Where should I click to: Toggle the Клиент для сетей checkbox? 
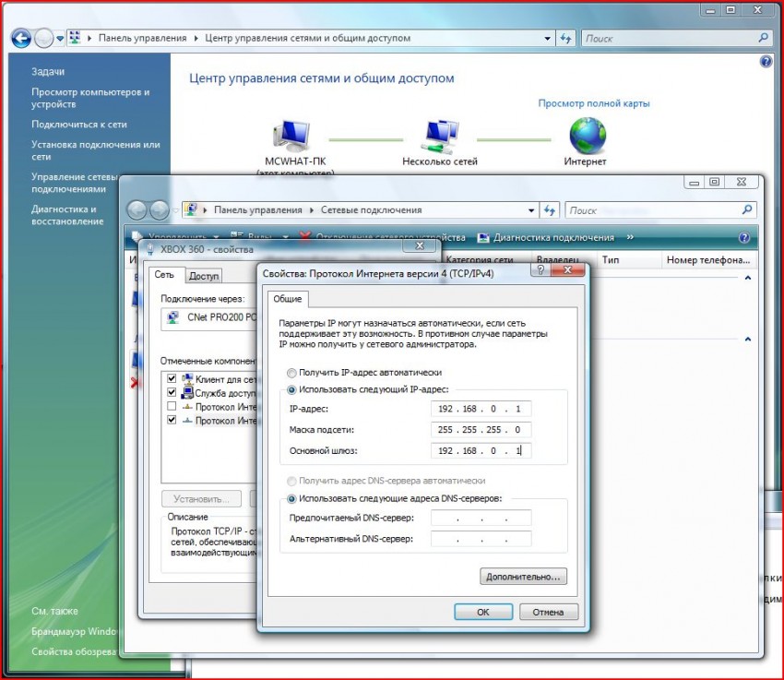coord(172,378)
